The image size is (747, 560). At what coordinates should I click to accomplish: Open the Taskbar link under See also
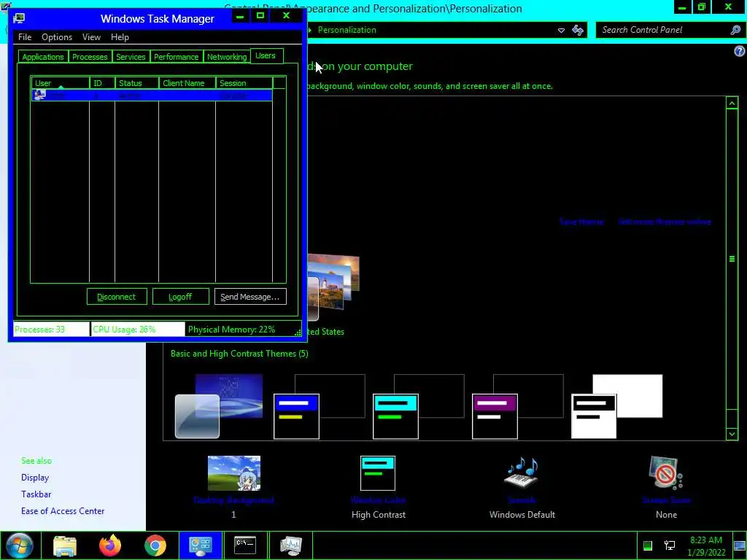coord(36,494)
